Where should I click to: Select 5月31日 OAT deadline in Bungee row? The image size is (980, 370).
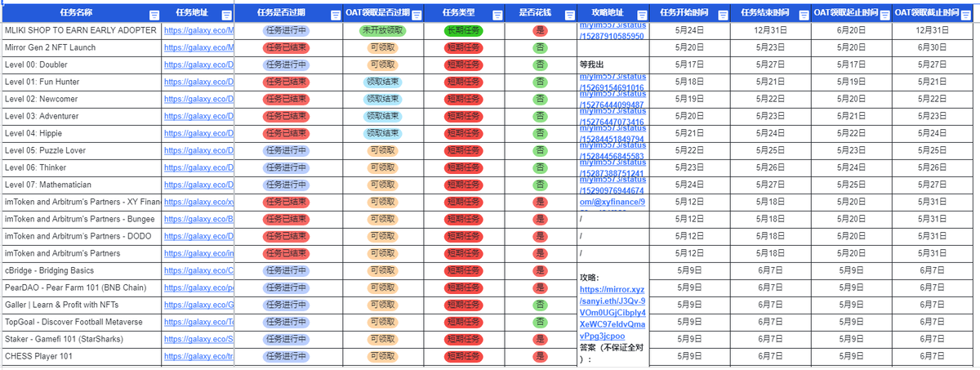pyautogui.click(x=933, y=219)
